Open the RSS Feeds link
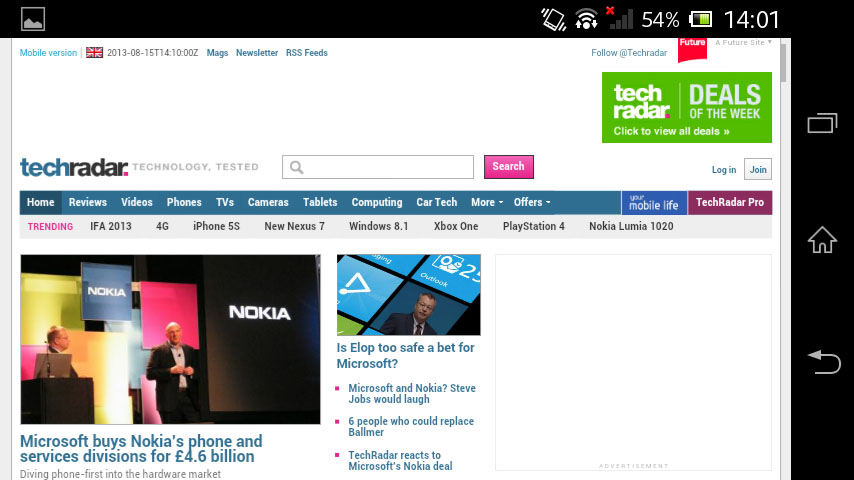The height and width of the screenshot is (480, 854). [x=307, y=53]
